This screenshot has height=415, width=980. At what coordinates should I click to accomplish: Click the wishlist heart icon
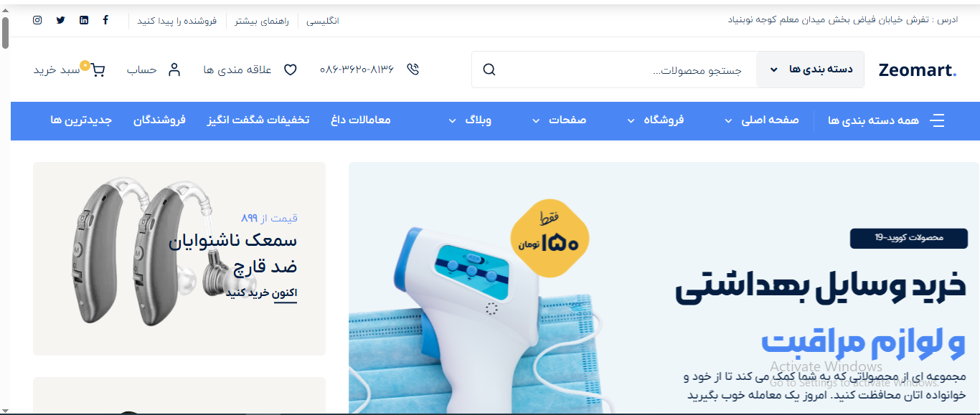291,70
